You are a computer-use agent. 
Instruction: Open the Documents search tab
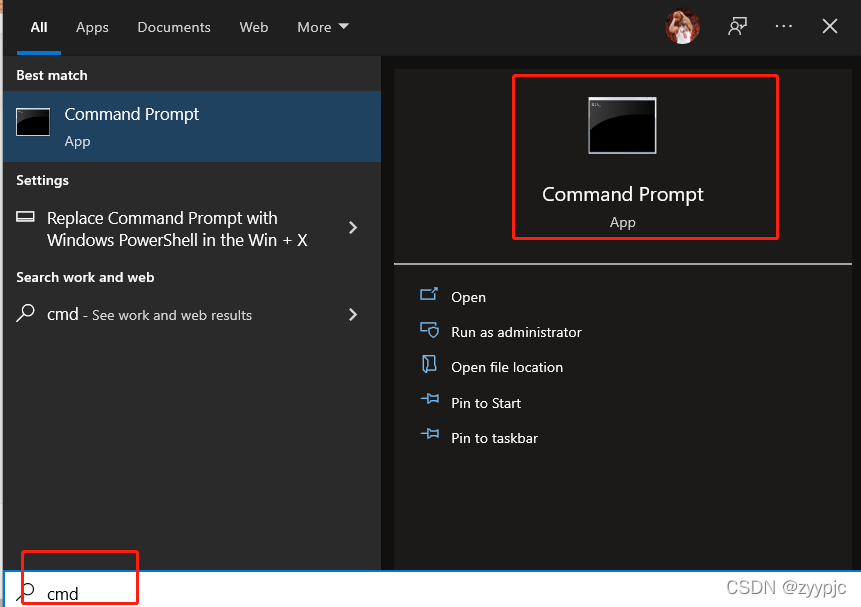click(174, 27)
